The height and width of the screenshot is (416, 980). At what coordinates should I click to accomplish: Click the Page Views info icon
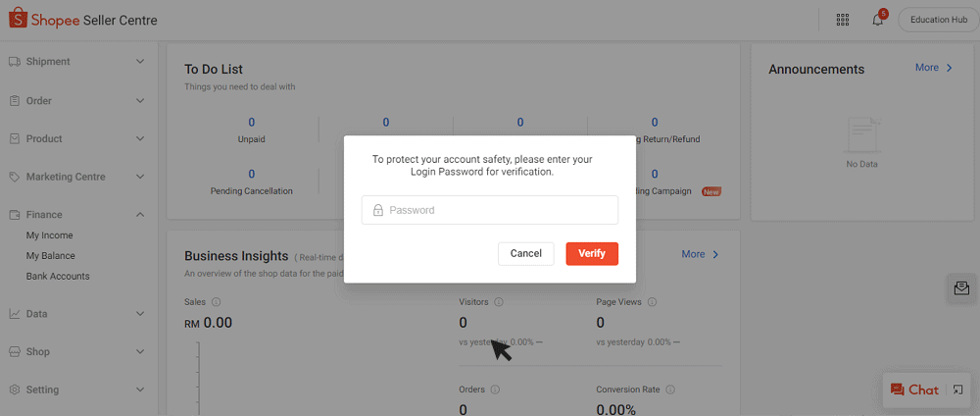click(653, 302)
